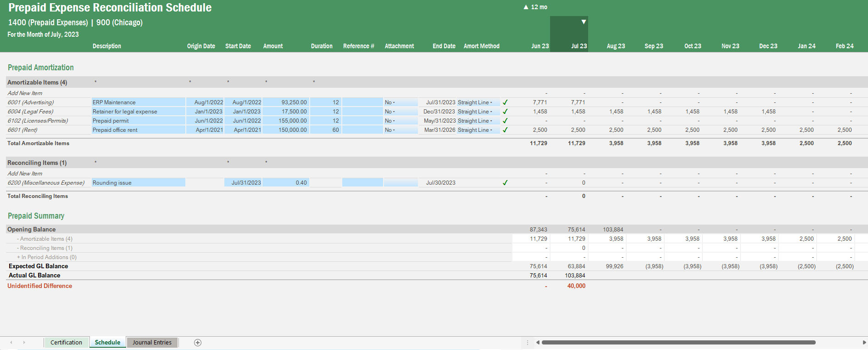This screenshot has width=868, height=350.
Task: Click the Total Reconciling Items label
Action: (x=38, y=196)
